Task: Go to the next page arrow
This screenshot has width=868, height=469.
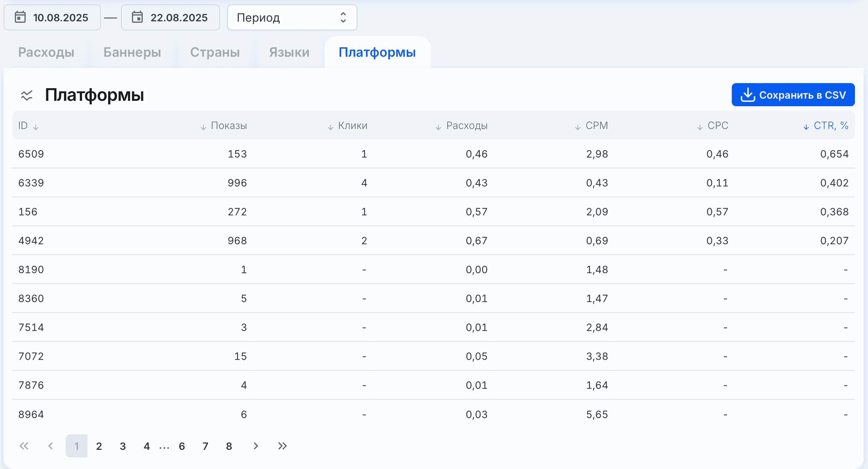Action: pos(256,446)
